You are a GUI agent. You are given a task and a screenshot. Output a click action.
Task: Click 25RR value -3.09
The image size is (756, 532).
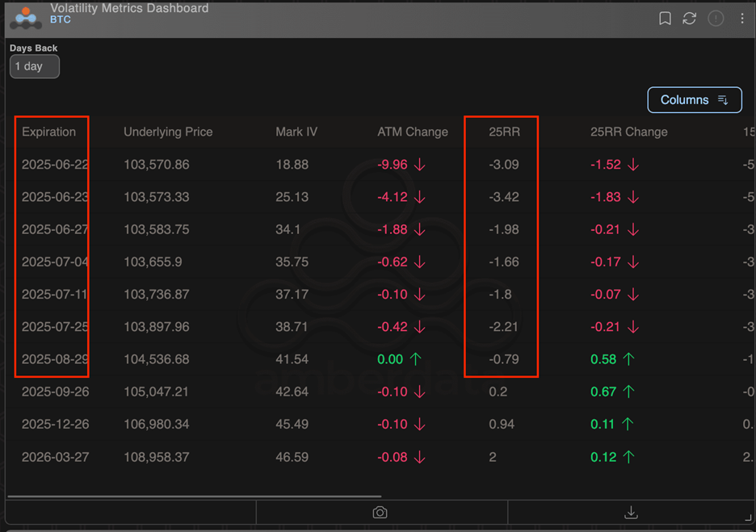click(504, 165)
